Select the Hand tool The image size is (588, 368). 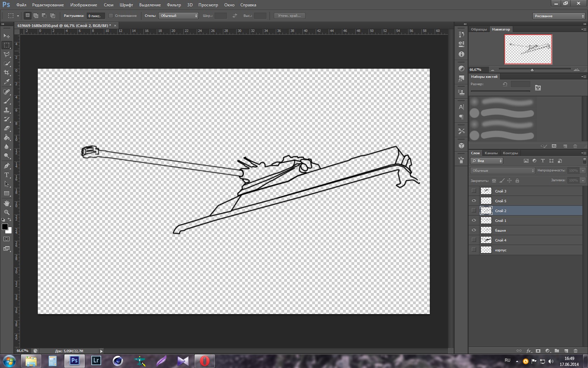(x=7, y=203)
